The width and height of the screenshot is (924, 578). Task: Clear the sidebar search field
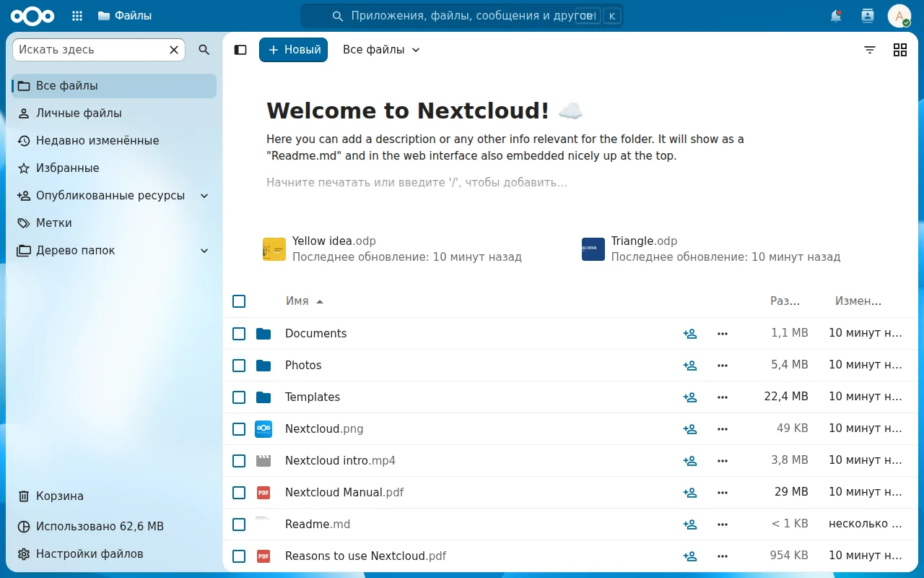174,50
